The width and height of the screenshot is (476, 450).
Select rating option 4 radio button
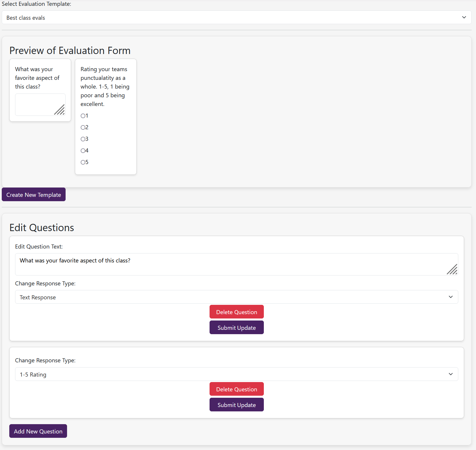click(83, 151)
